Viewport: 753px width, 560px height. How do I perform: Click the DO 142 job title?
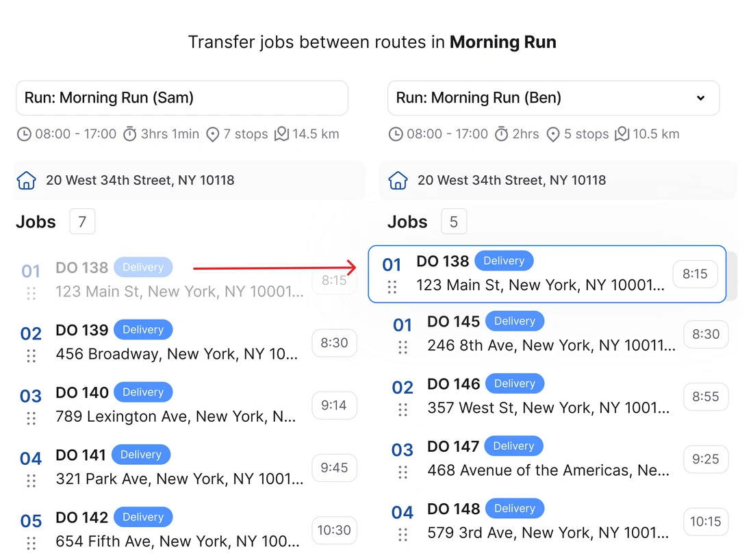click(x=82, y=518)
